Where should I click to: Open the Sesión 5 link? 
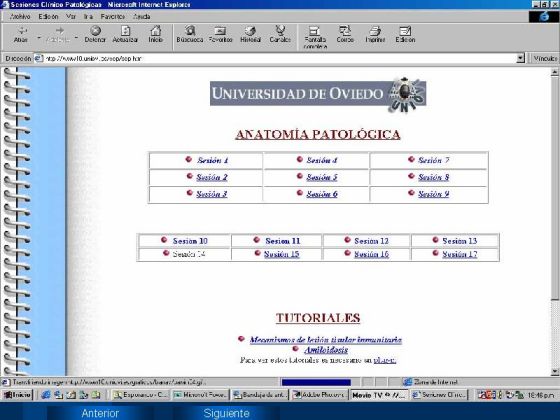(322, 177)
